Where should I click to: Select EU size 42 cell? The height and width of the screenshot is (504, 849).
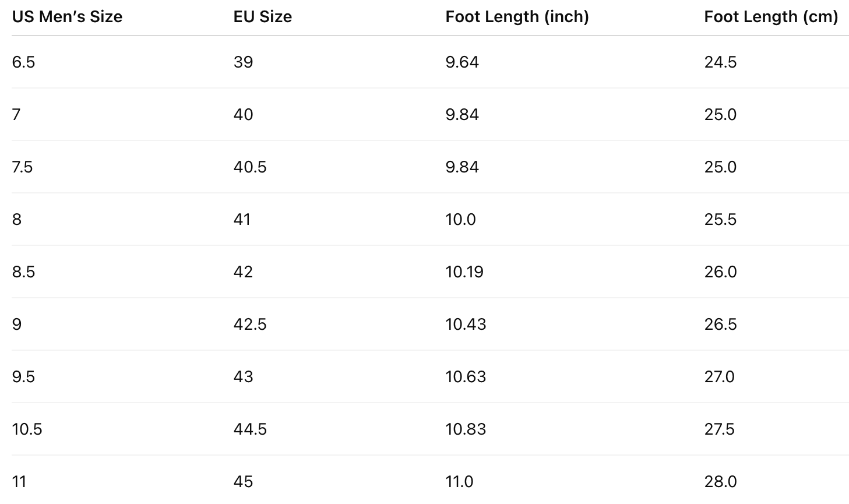(x=243, y=272)
